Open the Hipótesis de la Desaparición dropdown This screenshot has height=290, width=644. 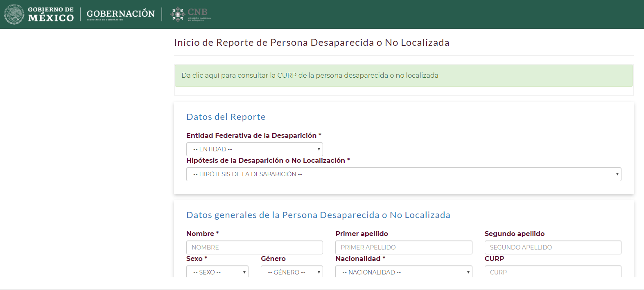click(404, 174)
